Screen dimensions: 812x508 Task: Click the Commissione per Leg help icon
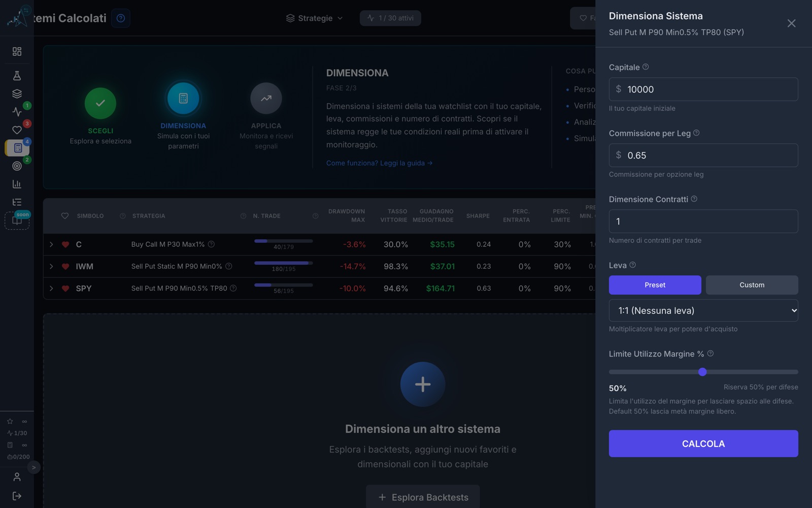pos(696,133)
